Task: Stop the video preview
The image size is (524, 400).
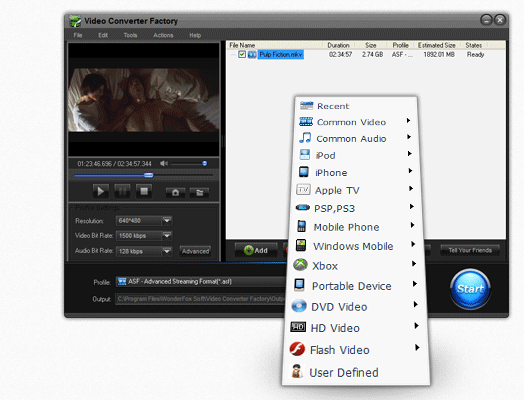Action: click(x=144, y=191)
